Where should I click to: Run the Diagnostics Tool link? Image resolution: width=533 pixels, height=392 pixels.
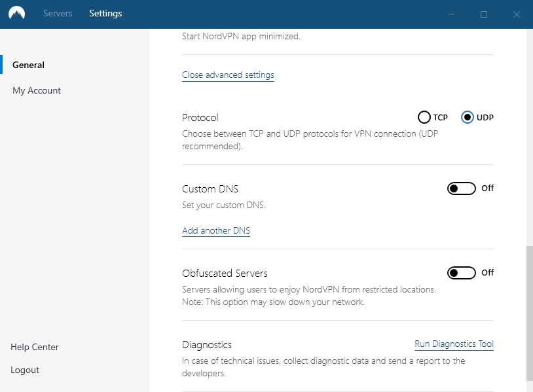coord(454,344)
